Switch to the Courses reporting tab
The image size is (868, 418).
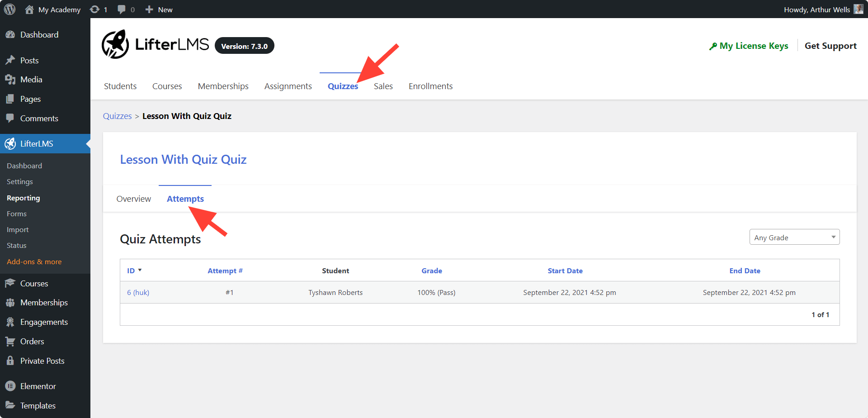[x=167, y=86]
